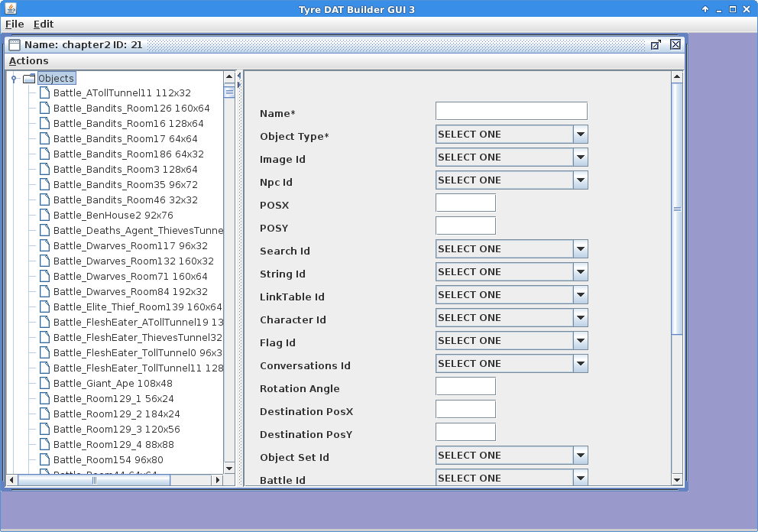
Task: Select Battle_Elite_Thief_Room139 item
Action: [138, 307]
